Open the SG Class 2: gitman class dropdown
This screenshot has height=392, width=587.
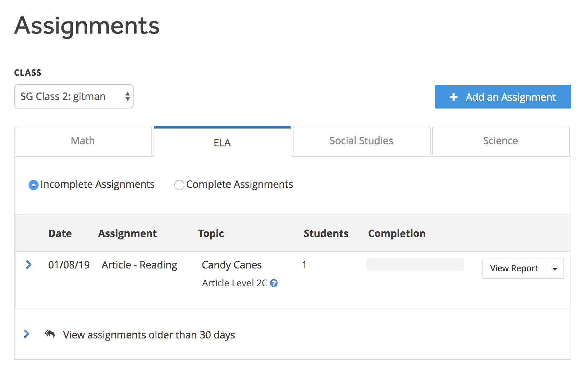(x=74, y=96)
